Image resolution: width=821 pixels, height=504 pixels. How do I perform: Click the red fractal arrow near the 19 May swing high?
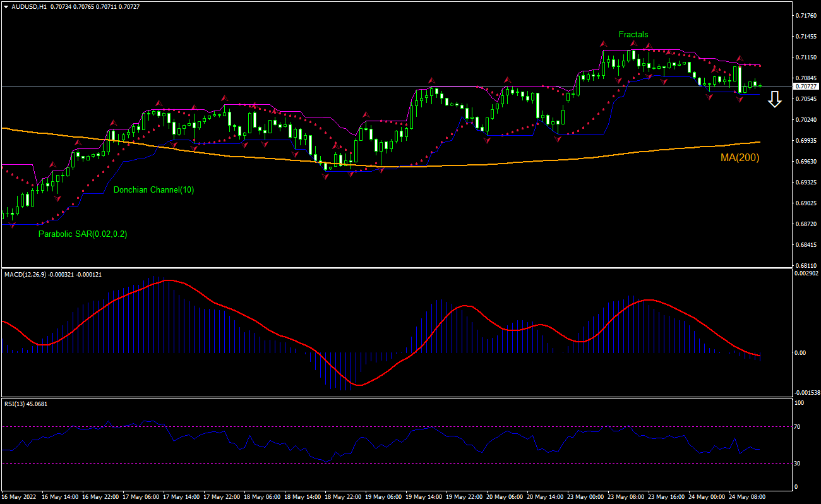click(431, 81)
